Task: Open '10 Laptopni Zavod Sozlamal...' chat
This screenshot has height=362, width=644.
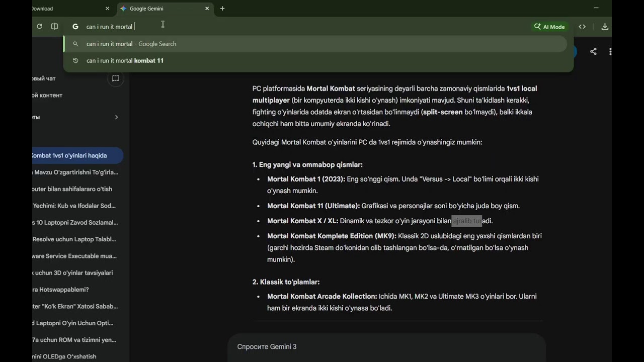Action: coord(77,223)
